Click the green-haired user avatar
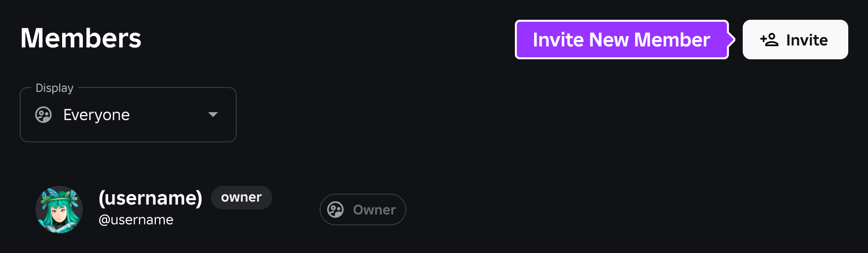The height and width of the screenshot is (253, 868). tap(59, 210)
